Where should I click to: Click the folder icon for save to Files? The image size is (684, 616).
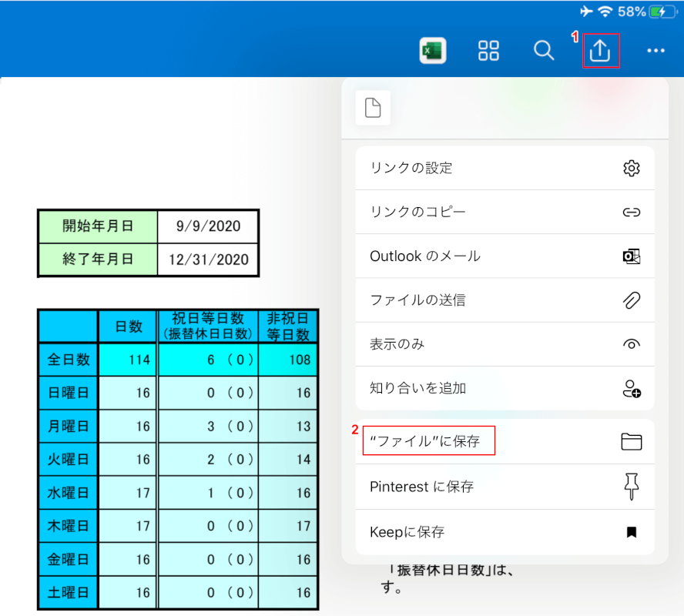tap(631, 442)
